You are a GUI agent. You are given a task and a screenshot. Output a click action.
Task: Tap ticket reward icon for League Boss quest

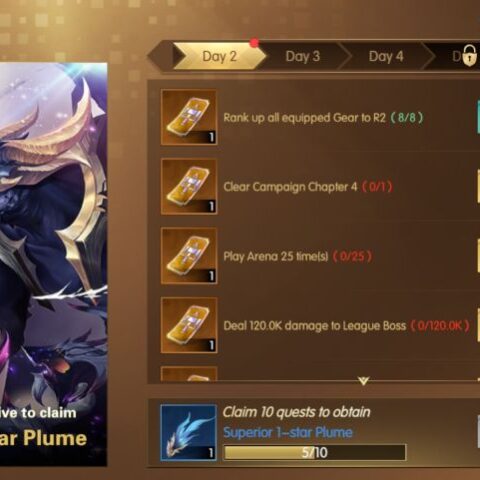pos(189,325)
